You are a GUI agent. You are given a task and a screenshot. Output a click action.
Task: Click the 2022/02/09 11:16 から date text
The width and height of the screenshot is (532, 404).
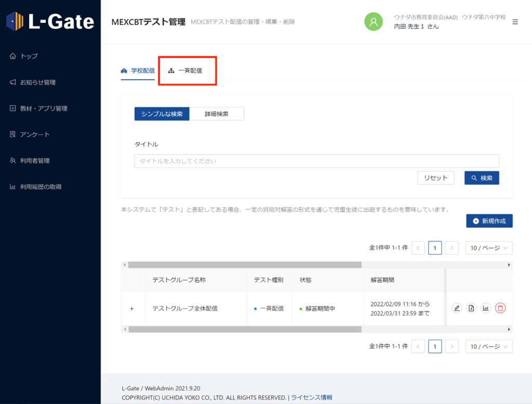tap(400, 304)
